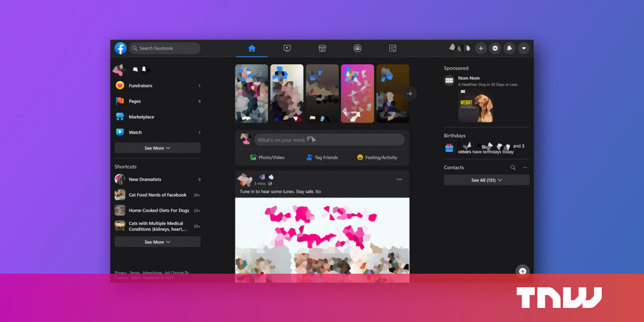Select the Home tab
644x322 pixels.
pos(252,48)
